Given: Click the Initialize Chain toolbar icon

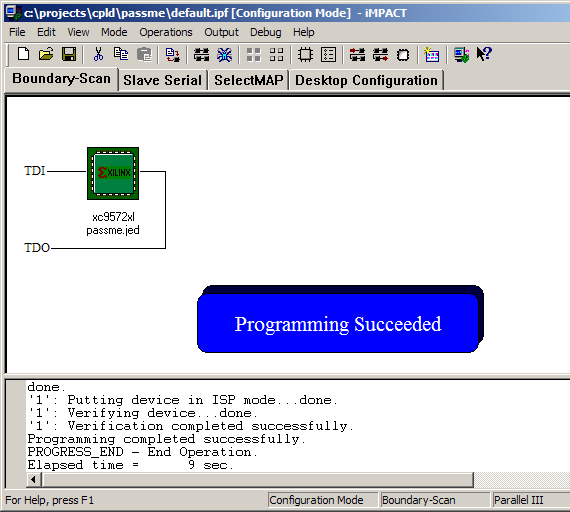Looking at the screenshot, I should click(x=201, y=55).
